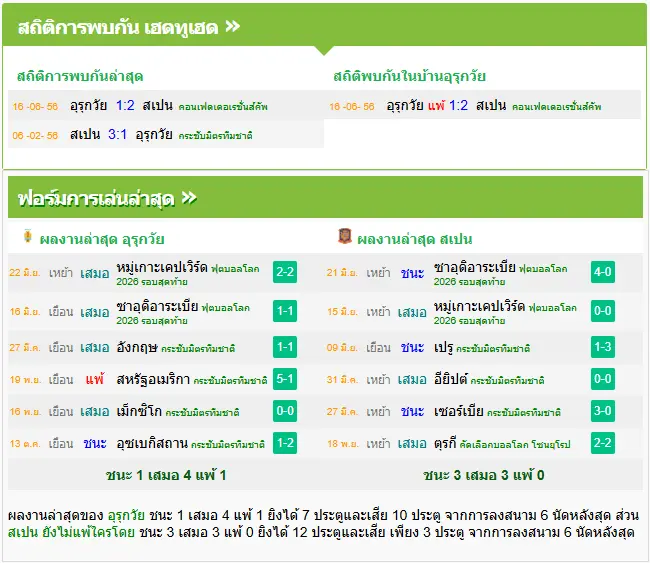This screenshot has height=563, width=650.
Task: Click the เม็กซิโก opponent name
Action: coord(139,411)
